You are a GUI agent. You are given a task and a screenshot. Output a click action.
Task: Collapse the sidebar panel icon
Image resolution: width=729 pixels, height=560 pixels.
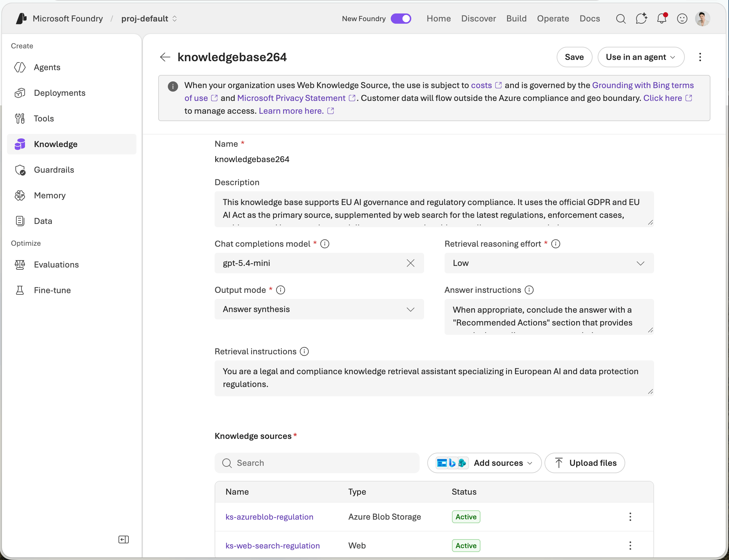[x=124, y=539]
